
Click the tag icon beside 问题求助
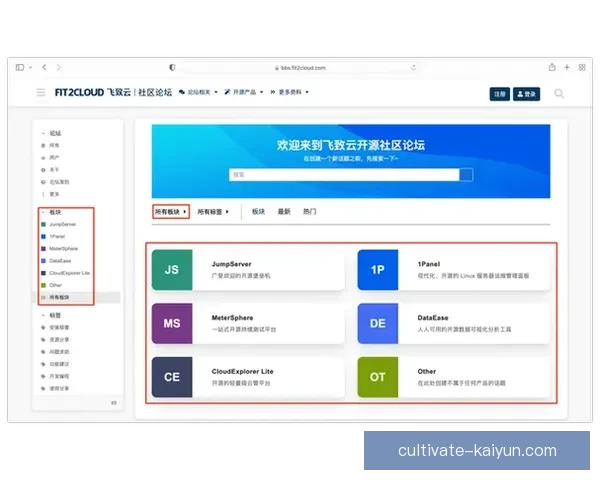(x=43, y=352)
